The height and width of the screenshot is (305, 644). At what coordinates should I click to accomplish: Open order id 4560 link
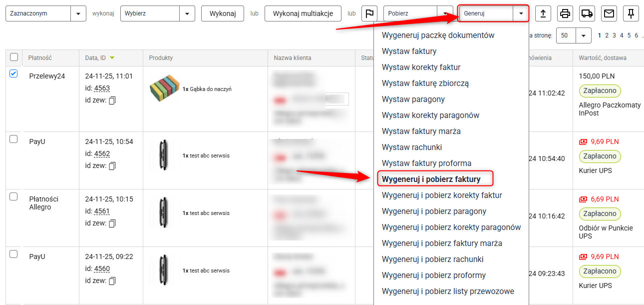click(102, 268)
